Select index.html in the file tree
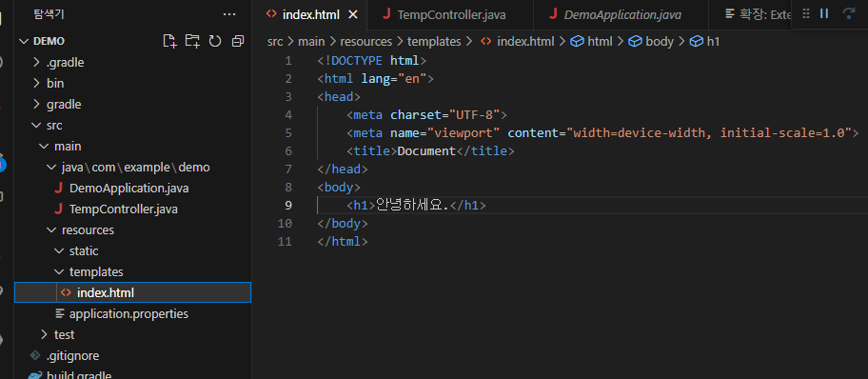The image size is (868, 379). coord(133,292)
